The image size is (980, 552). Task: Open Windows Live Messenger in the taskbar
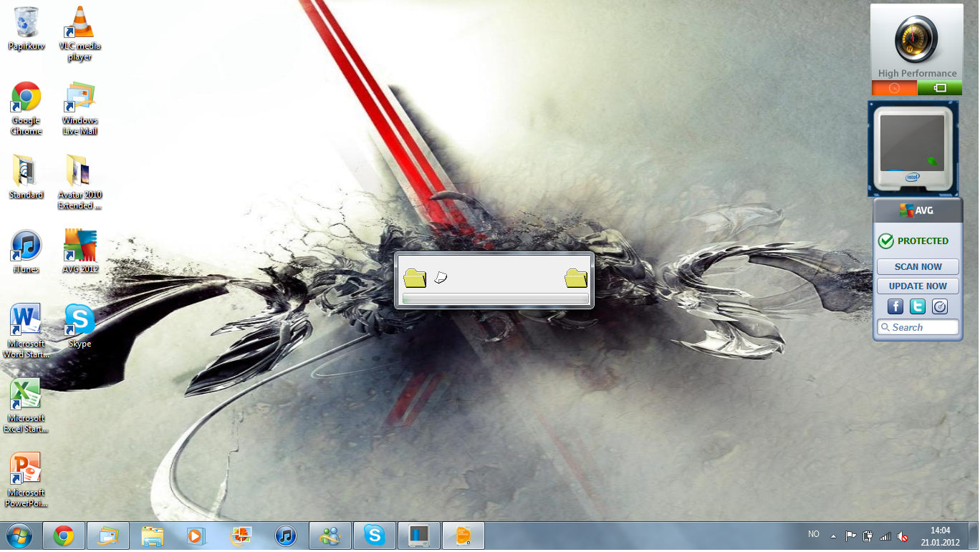pos(330,536)
